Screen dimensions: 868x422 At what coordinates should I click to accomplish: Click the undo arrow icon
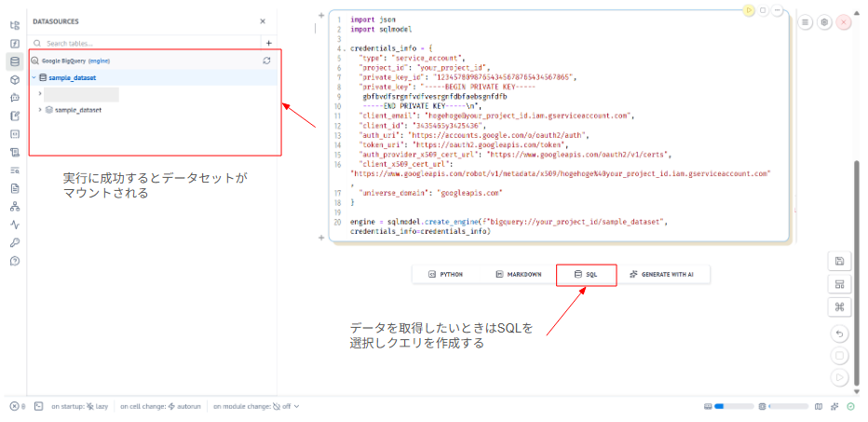(x=840, y=333)
